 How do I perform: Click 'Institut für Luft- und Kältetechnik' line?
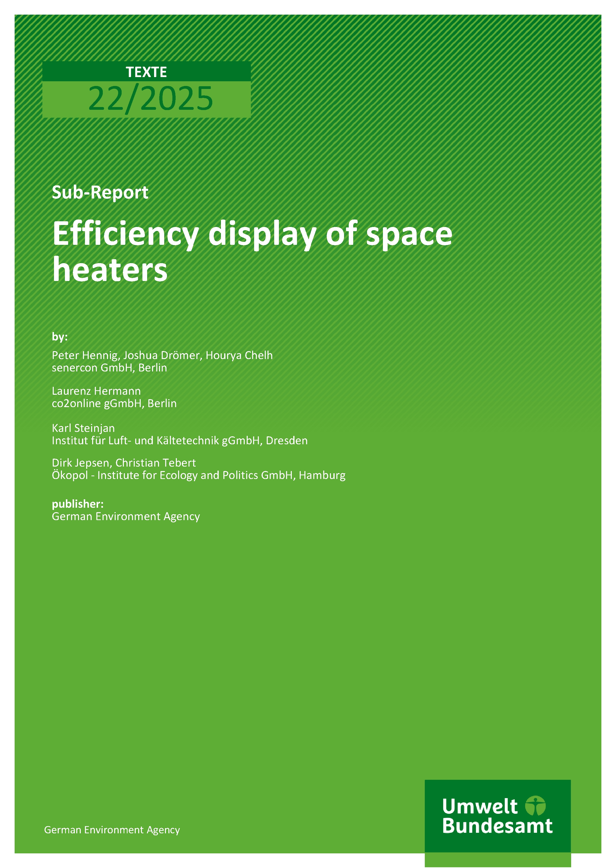pyautogui.click(x=179, y=441)
